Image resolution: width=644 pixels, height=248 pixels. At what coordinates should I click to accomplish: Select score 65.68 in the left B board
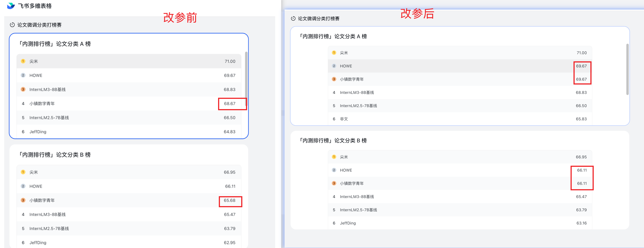(x=229, y=200)
